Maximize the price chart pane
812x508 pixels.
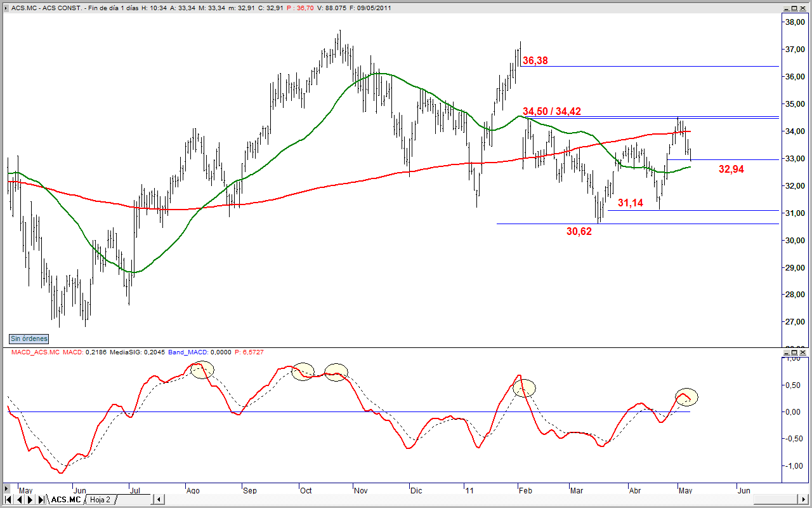pyautogui.click(x=794, y=8)
